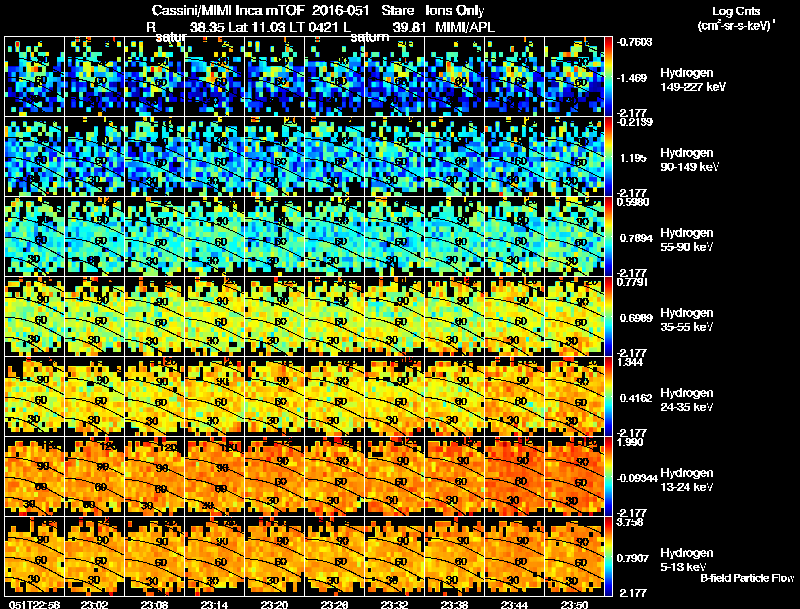
Task: Click the 'Hydrogen 5-13 keV' row label
Action: point(687,560)
